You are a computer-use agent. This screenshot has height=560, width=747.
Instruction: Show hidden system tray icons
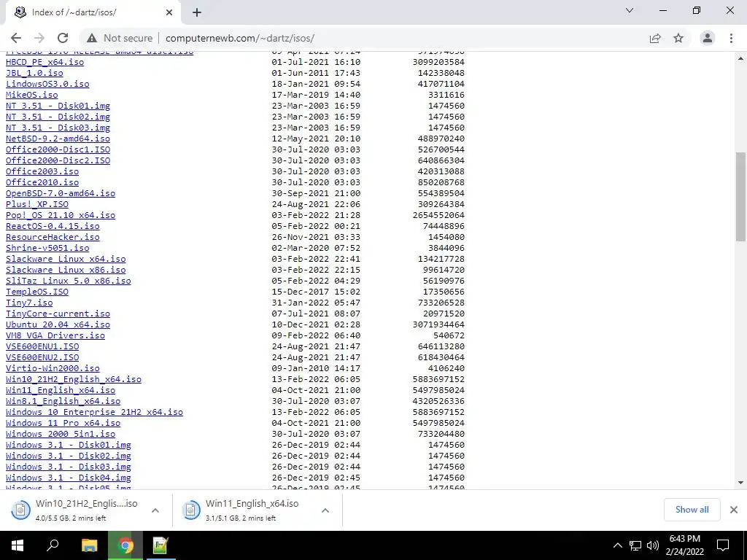617,545
